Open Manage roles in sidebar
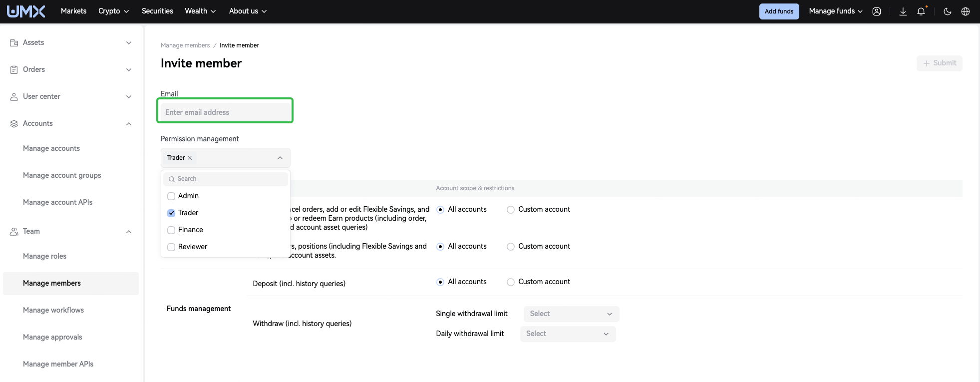980x382 pixels. tap(44, 256)
